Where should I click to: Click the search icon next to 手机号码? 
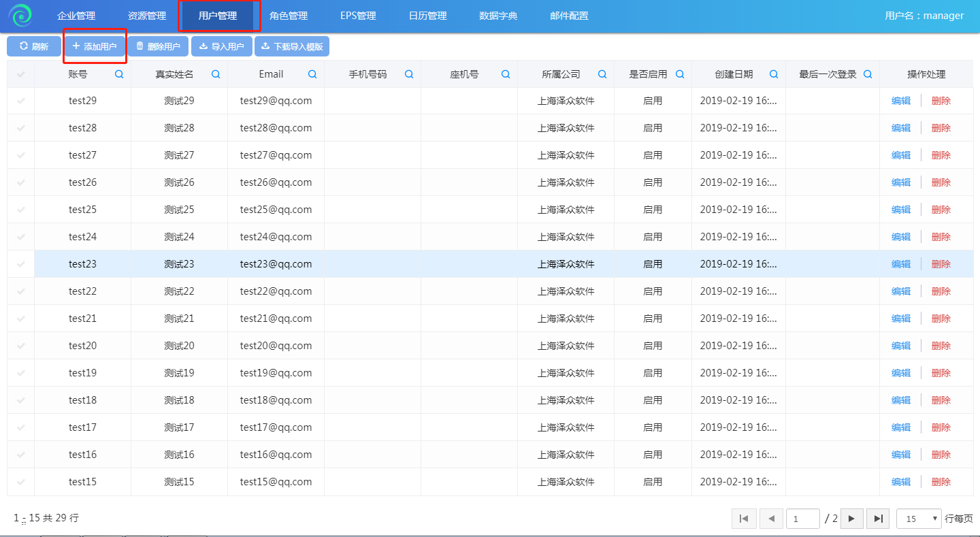[409, 74]
